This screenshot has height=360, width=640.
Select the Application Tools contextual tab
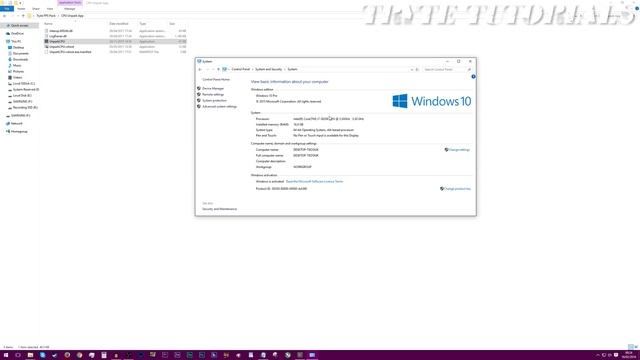pyautogui.click(x=70, y=3)
